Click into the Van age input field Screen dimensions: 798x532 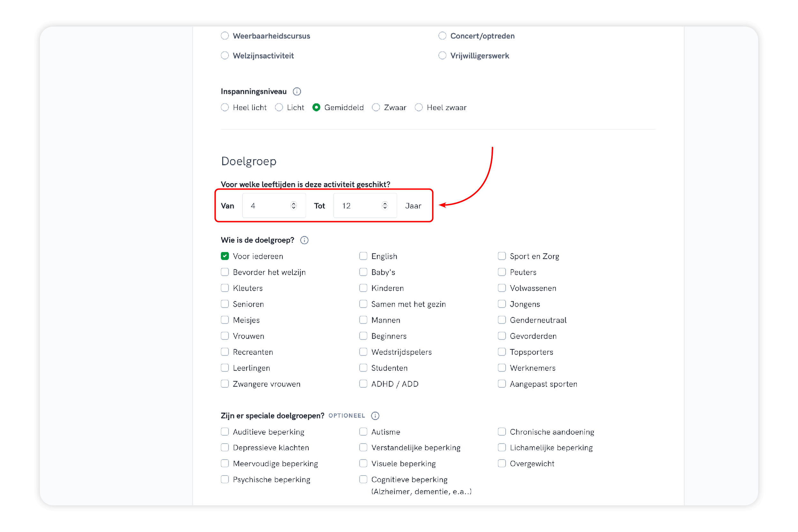pos(268,206)
